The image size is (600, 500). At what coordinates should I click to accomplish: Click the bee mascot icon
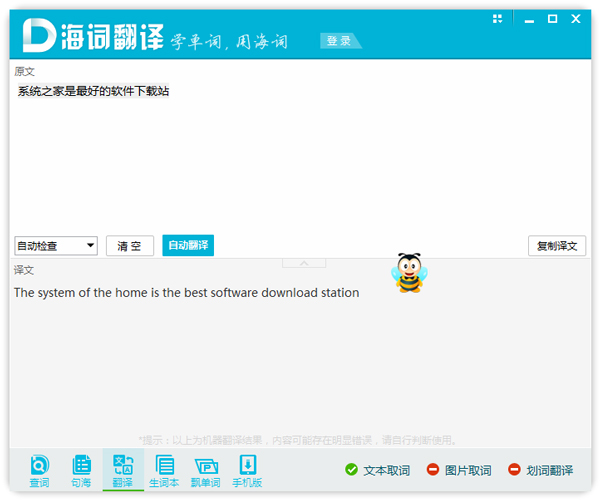409,272
